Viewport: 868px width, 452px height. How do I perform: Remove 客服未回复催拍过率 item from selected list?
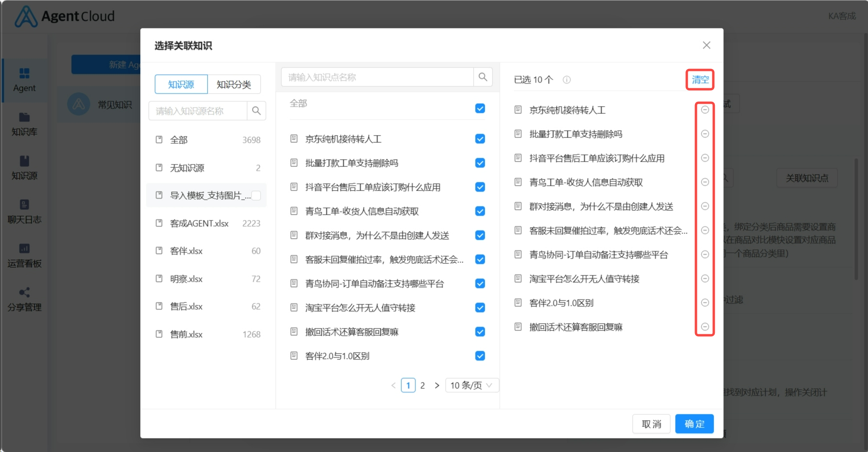705,231
